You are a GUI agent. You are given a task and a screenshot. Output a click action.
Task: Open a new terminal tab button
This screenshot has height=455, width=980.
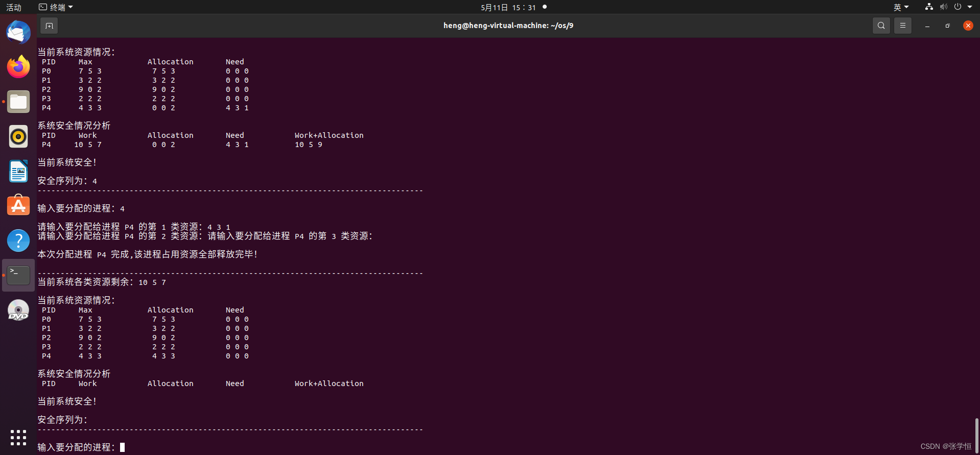tap(49, 26)
